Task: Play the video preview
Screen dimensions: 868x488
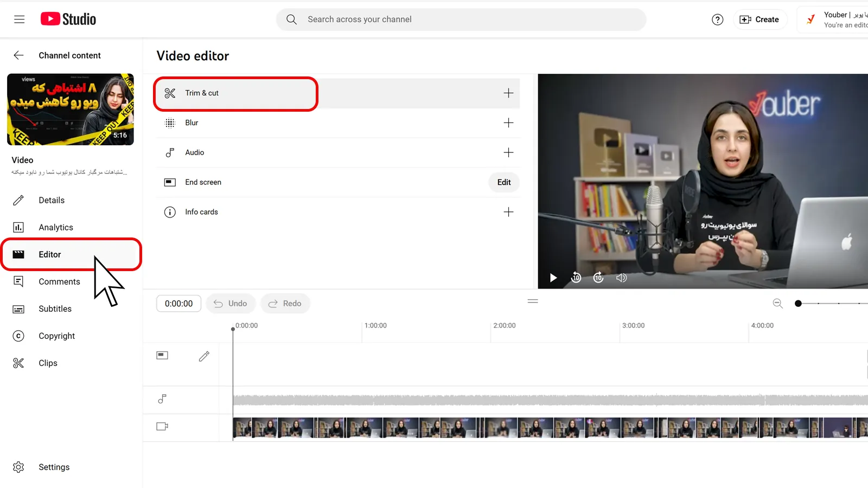Action: [553, 278]
